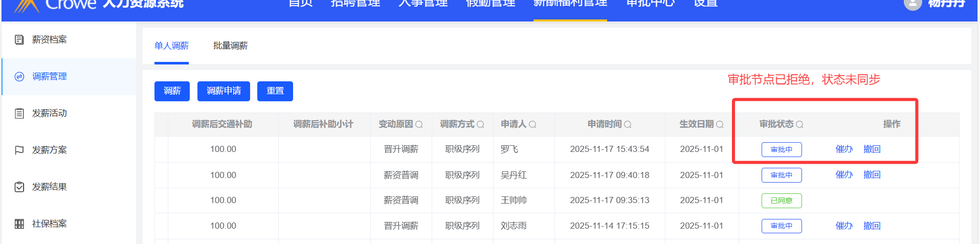Click timestamp 2025-11-14 17:15:15
Viewport: 980px width, 244px height.
point(610,226)
